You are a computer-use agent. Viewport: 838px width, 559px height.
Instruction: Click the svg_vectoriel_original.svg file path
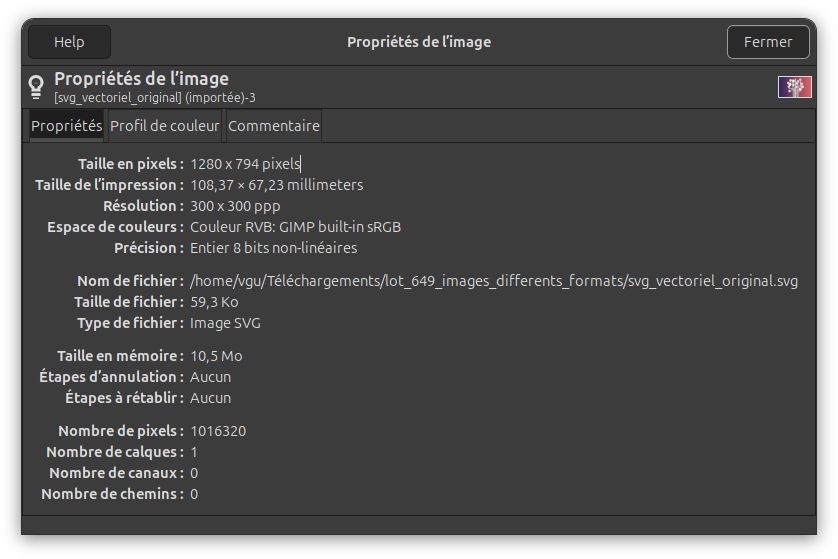pyautogui.click(x=493, y=281)
